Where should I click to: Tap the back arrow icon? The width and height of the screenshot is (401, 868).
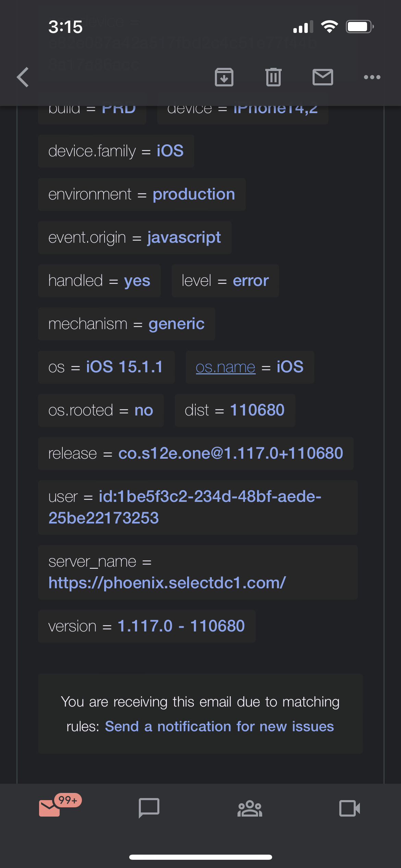click(x=23, y=77)
